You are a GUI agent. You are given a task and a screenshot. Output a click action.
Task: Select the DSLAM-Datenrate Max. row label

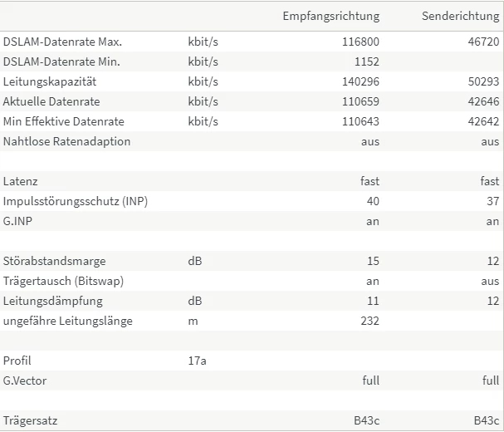tap(62, 42)
